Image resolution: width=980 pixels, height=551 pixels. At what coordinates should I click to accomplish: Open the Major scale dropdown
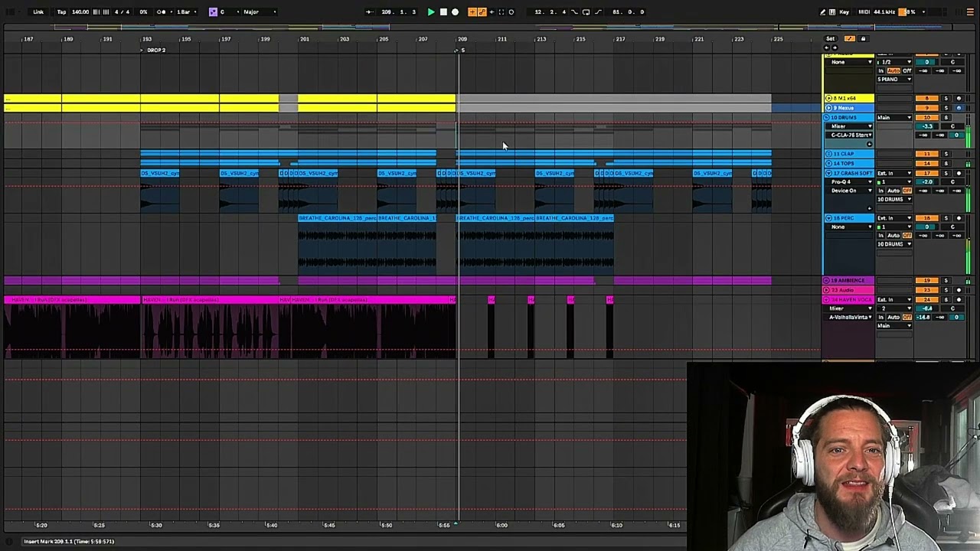(260, 11)
